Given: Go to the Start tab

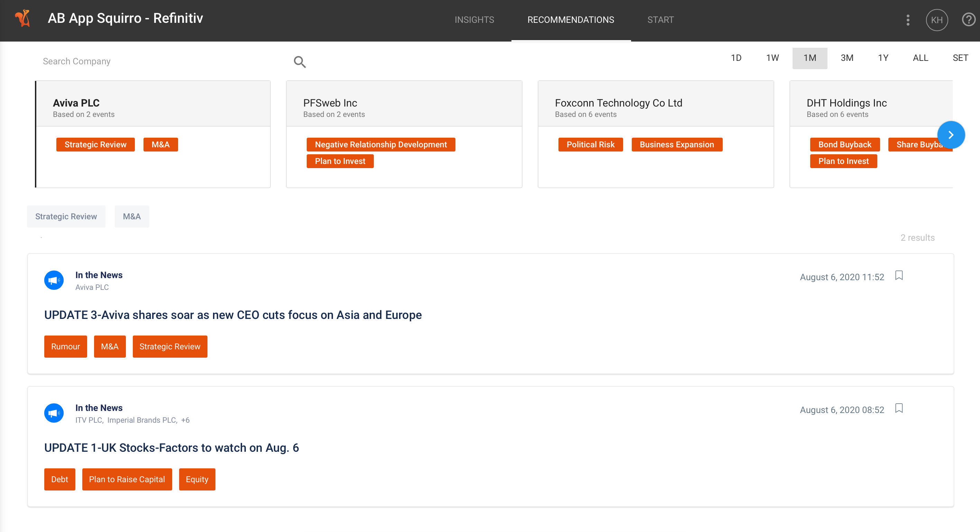Looking at the screenshot, I should (660, 20).
